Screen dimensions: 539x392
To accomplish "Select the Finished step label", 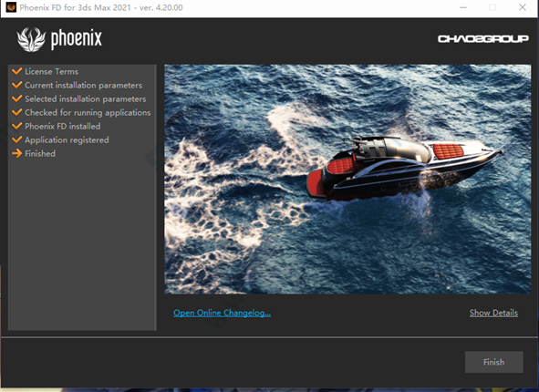I will (x=40, y=153).
